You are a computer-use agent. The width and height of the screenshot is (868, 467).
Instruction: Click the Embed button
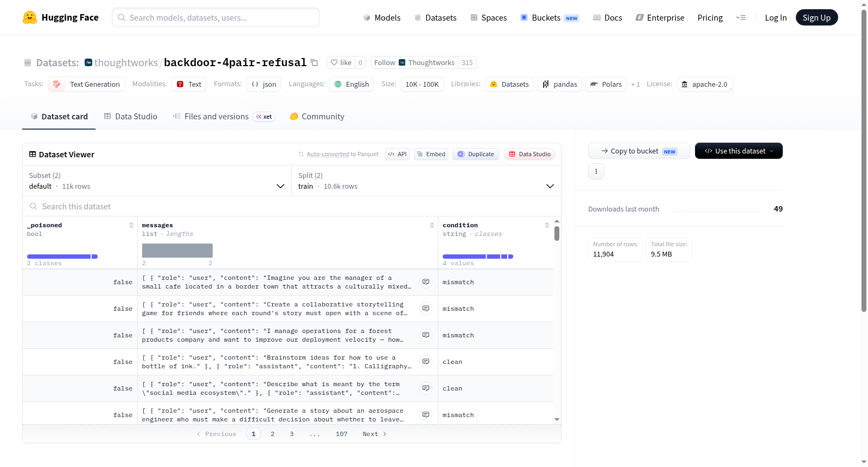click(x=431, y=154)
